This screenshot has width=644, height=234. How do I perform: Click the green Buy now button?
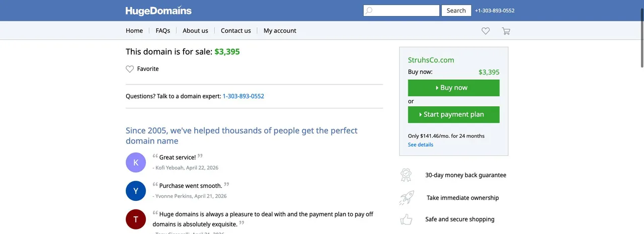(454, 87)
